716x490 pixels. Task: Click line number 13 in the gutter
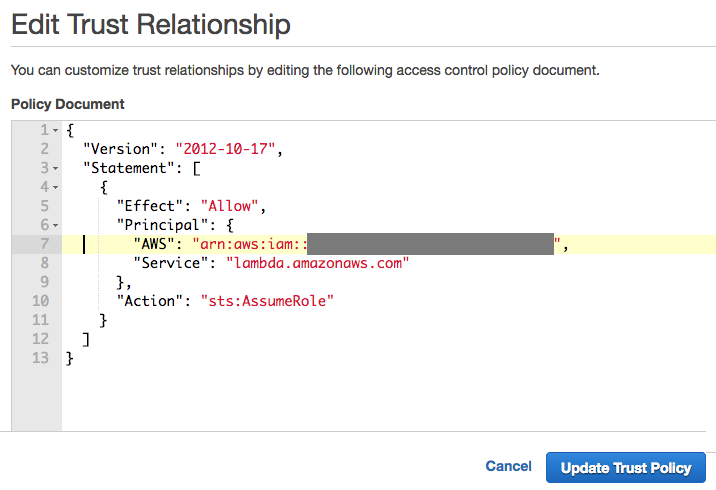[40, 357]
